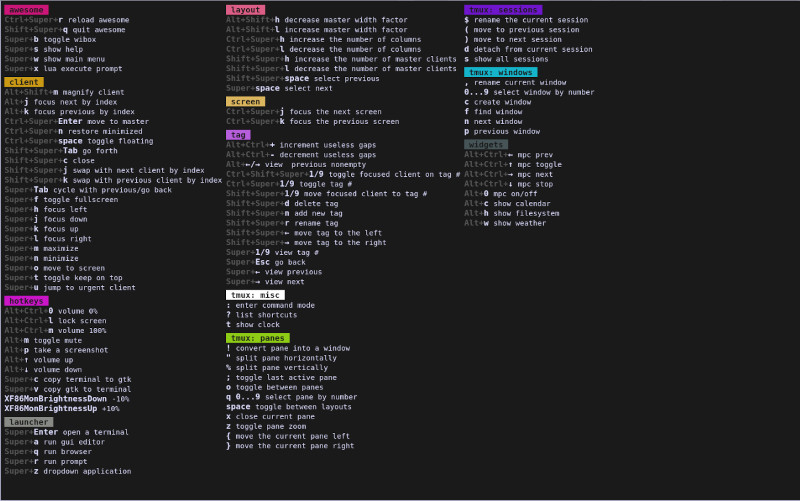Click the 'enter command mode' tmux line
800x501 pixels.
coord(270,305)
